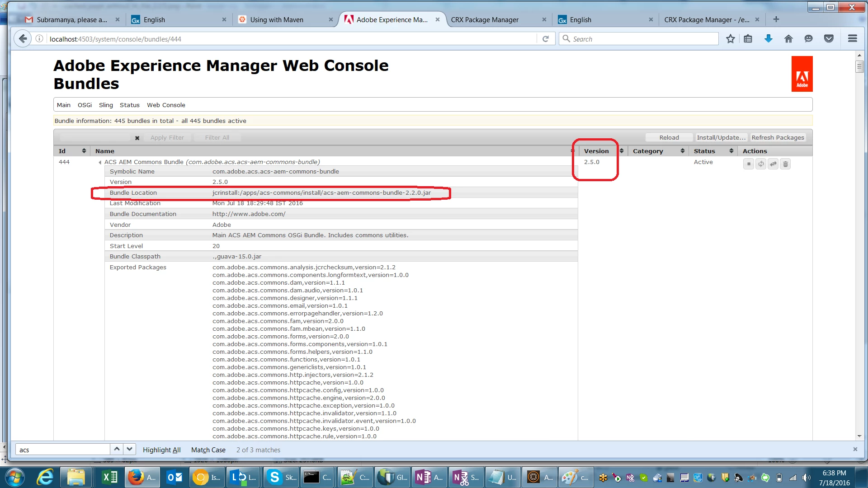Open the Command Prompt taskbar window
This screenshot has height=488, width=868.
tap(318, 477)
